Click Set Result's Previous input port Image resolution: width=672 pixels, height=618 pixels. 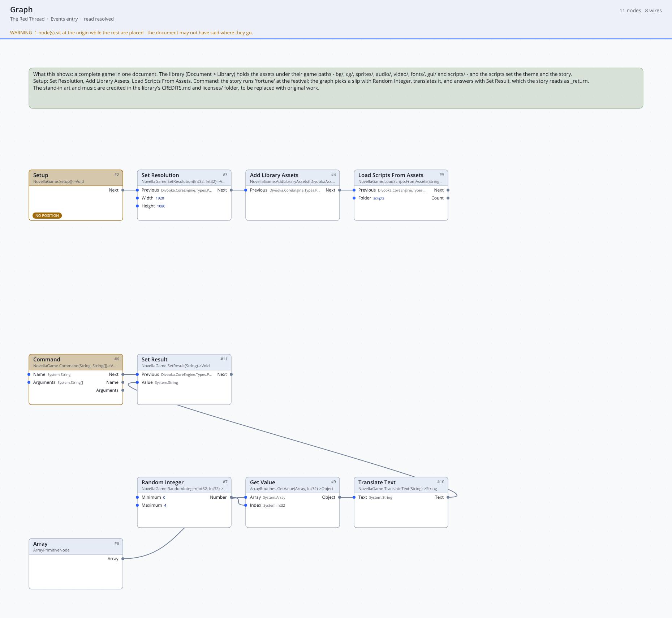click(x=137, y=374)
